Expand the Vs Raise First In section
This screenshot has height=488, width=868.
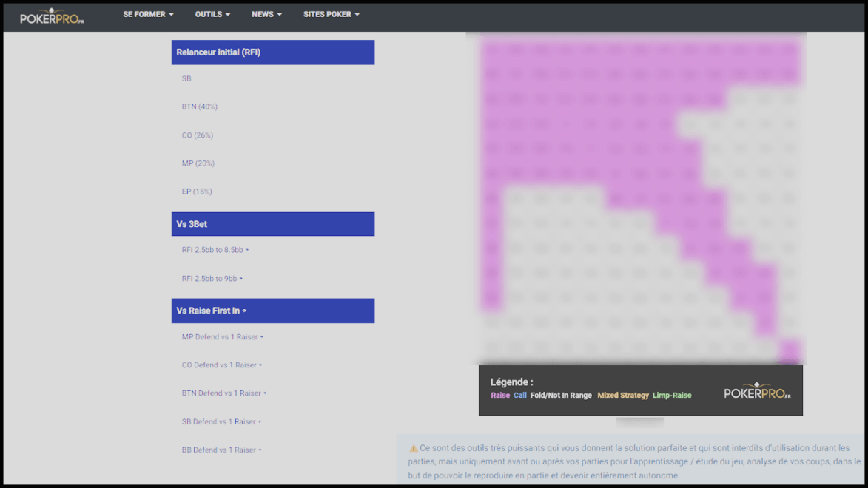pyautogui.click(x=212, y=311)
